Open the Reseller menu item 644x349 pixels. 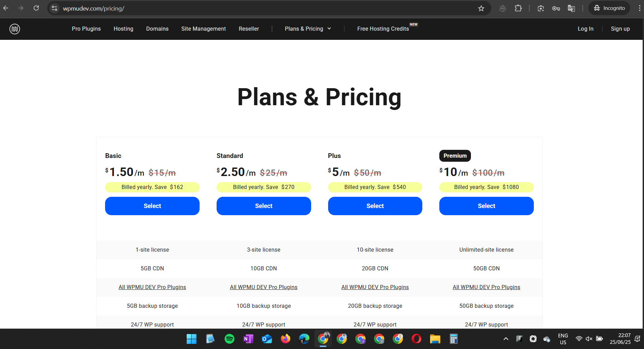click(x=249, y=29)
